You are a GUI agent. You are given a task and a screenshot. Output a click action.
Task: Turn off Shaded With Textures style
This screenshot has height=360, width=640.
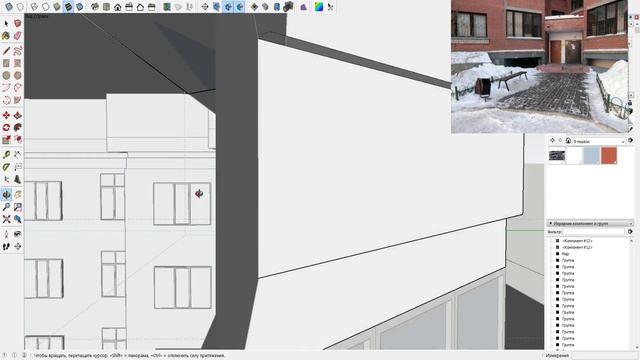[68, 7]
